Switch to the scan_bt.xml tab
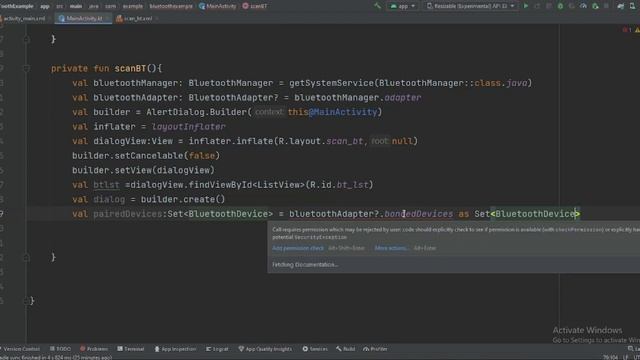Image resolution: width=640 pixels, height=360 pixels. (138, 18)
